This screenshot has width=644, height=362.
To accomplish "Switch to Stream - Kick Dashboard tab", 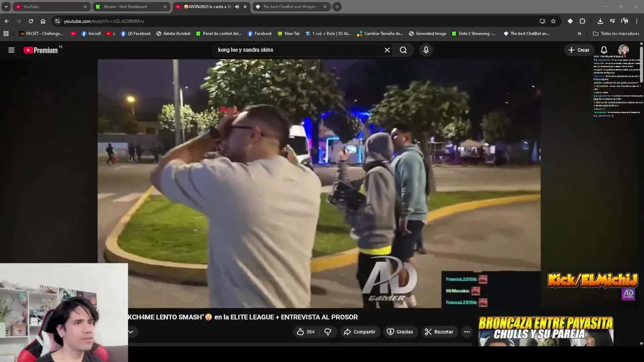I will coord(132,7).
